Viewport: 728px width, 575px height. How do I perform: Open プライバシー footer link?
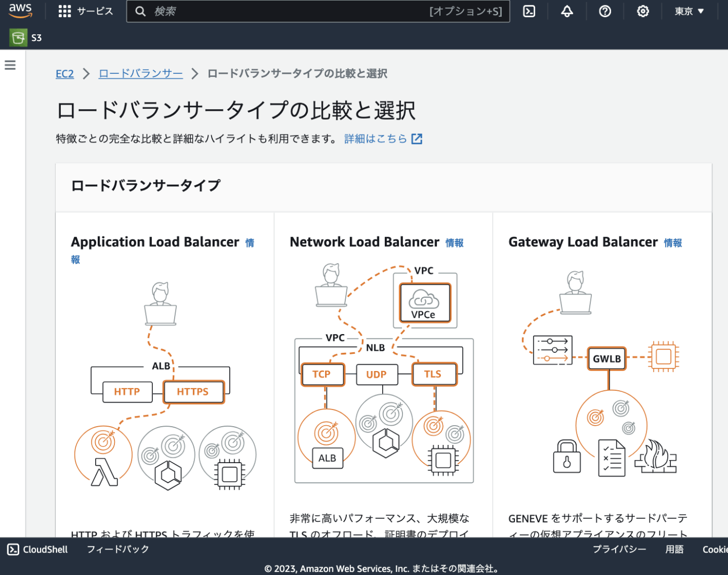tap(619, 550)
